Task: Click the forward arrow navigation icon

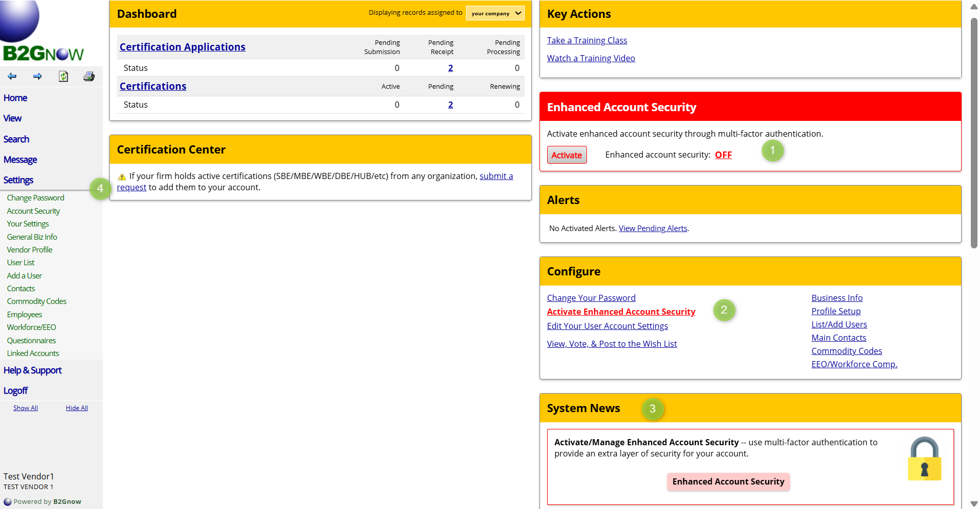Action: point(37,77)
